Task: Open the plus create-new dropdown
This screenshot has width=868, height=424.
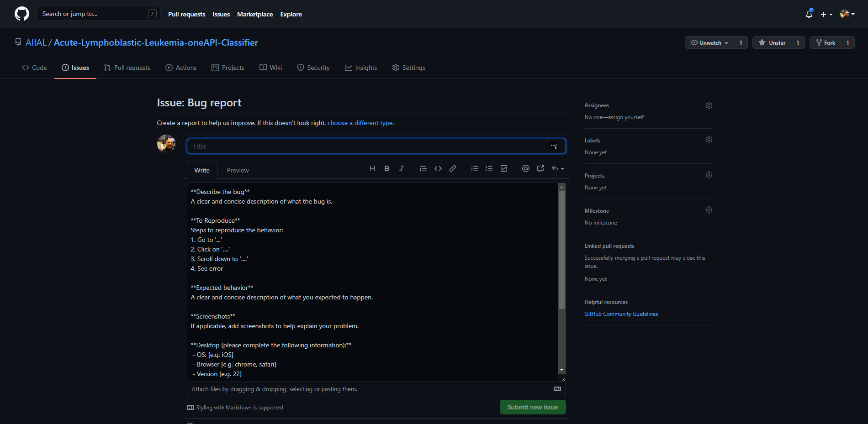Action: coord(826,14)
